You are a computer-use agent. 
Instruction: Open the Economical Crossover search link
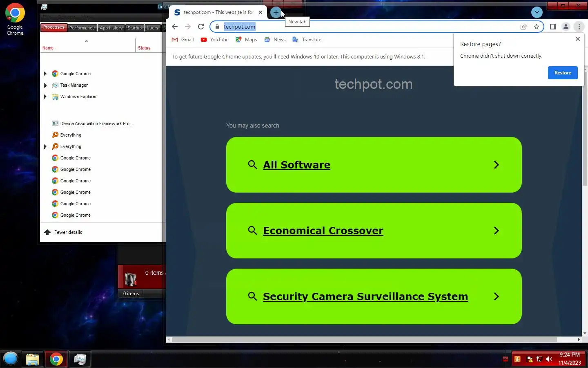point(323,231)
